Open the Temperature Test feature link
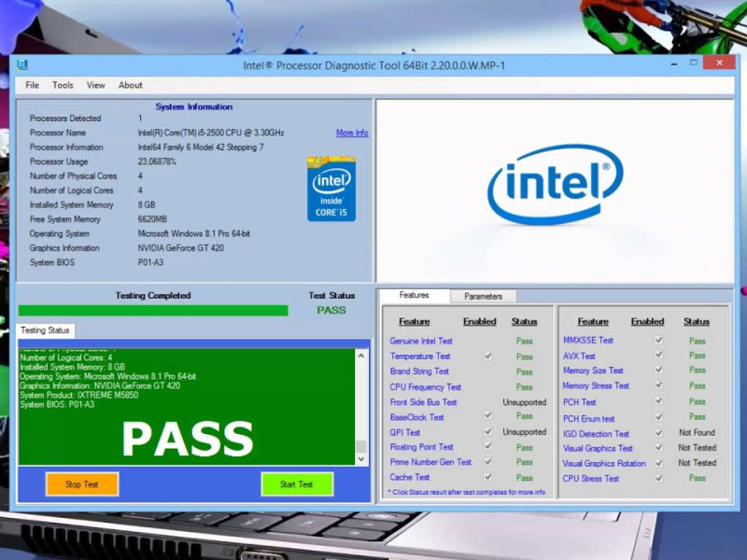This screenshot has height=560, width=747. click(x=420, y=357)
